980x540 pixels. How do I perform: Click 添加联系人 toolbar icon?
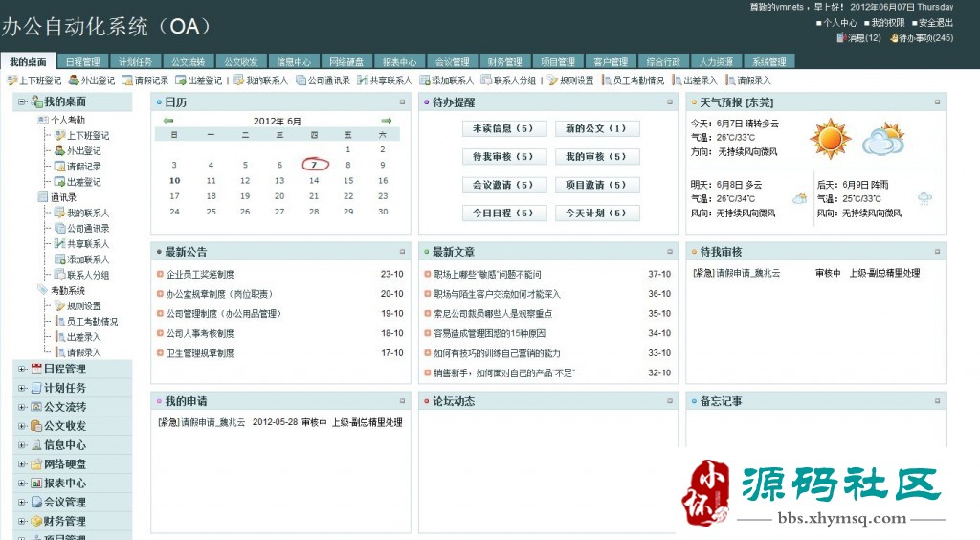click(424, 80)
